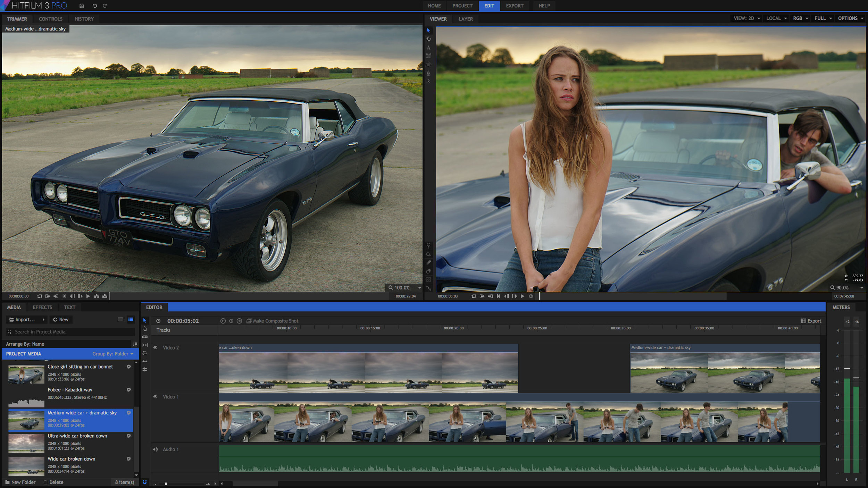Select the Slice tool in editor toolbar
Viewport: 868px width, 488px height.
(x=145, y=337)
